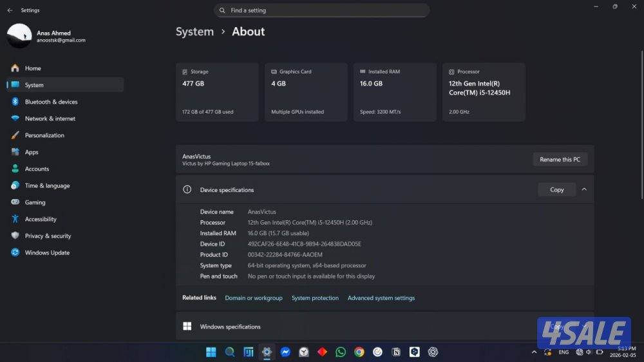
Task: Click the sync status tray icon
Action: point(548,352)
